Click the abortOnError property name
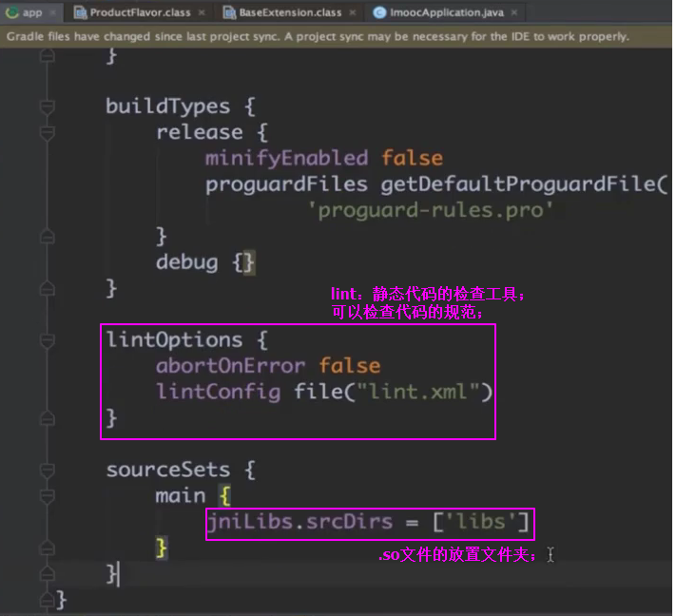 [x=231, y=366]
